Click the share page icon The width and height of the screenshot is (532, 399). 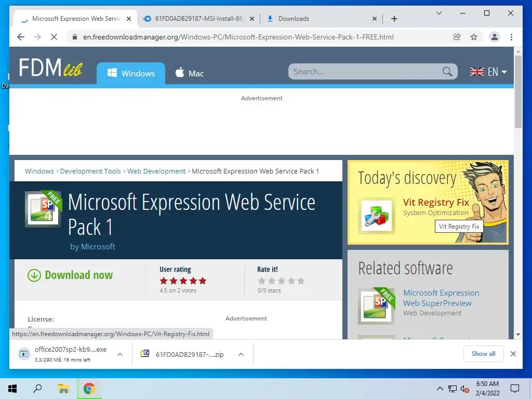coord(457,37)
